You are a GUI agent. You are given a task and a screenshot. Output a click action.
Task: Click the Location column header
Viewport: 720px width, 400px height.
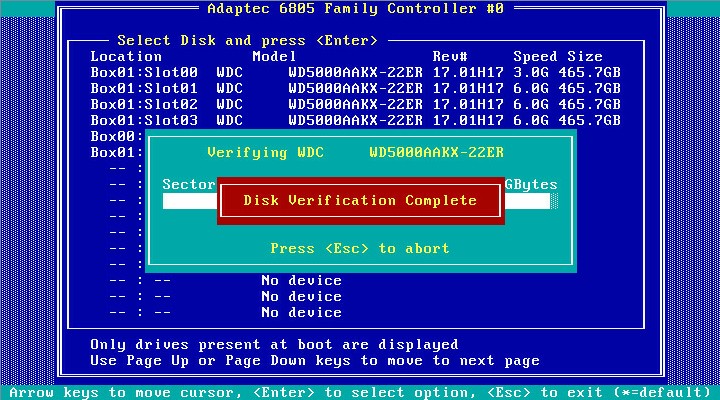click(x=126, y=57)
